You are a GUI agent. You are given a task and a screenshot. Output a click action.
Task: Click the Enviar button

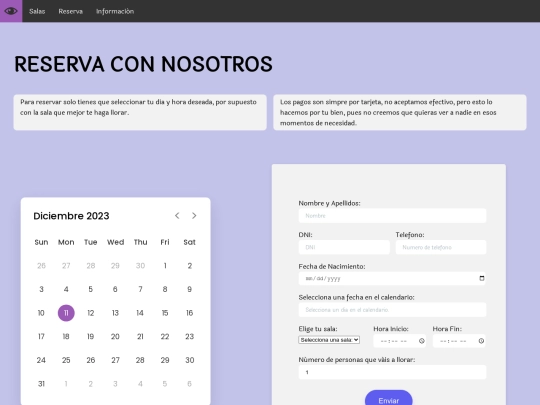coord(388,399)
